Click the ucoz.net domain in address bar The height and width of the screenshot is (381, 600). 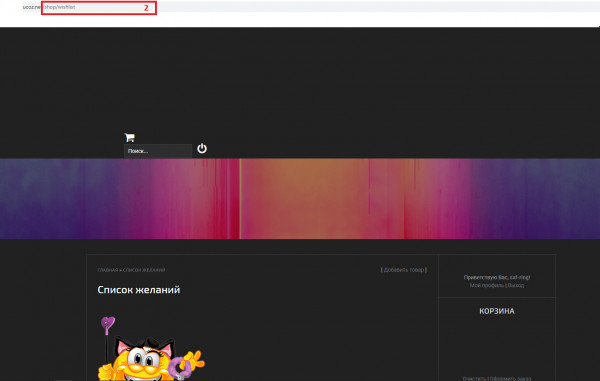click(32, 7)
